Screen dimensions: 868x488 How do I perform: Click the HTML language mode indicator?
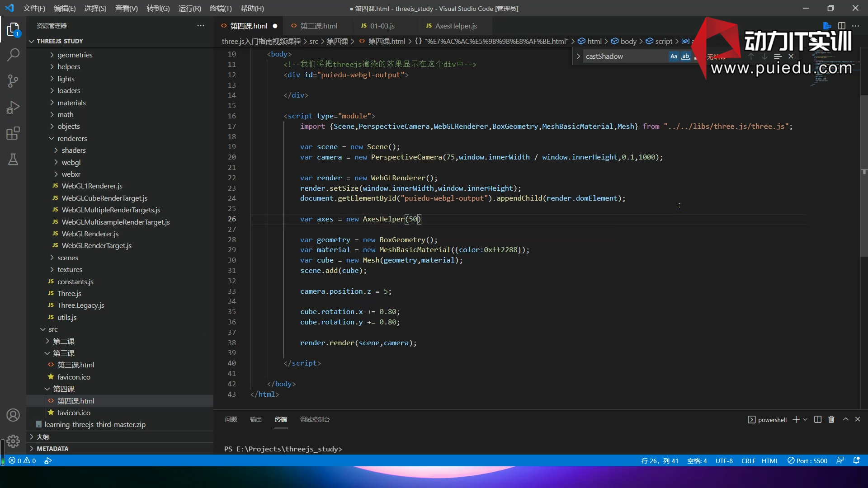click(769, 460)
